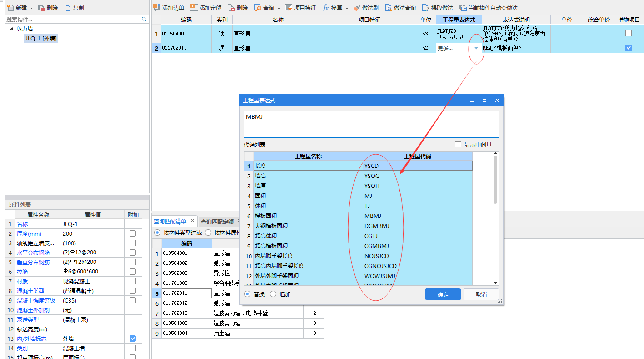Screen dimensions: 644x359
Task: Select JLQ-1 [外墙] in component tree
Action: pyautogui.click(x=41, y=39)
